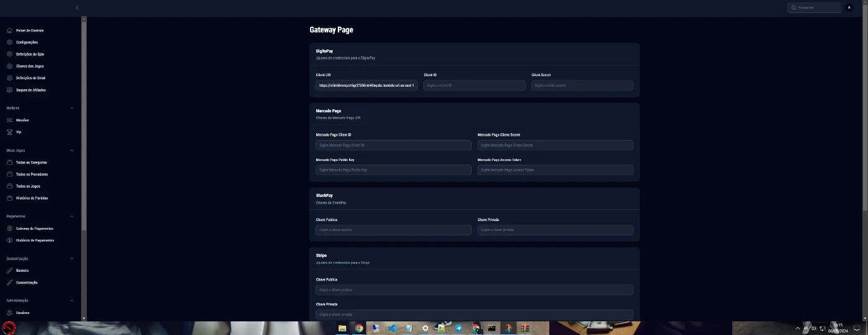This screenshot has height=335, width=868.
Task: Click the Saques de Afiliados icon
Action: 10,90
